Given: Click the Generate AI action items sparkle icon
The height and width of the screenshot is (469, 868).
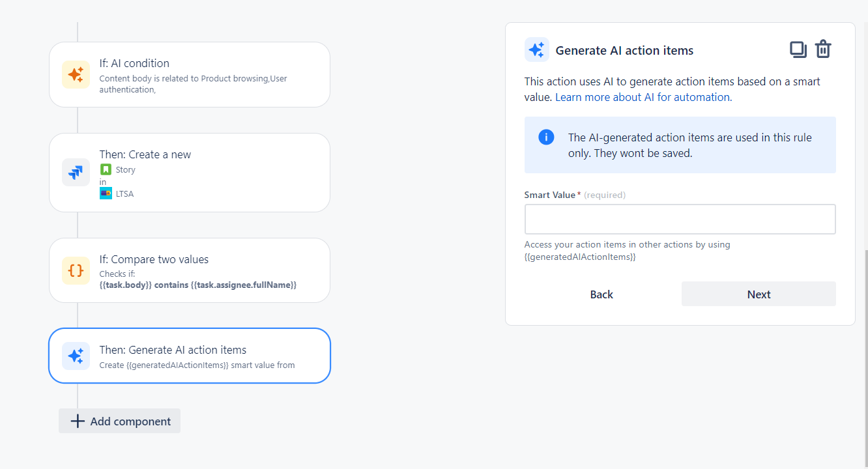Looking at the screenshot, I should (76, 356).
